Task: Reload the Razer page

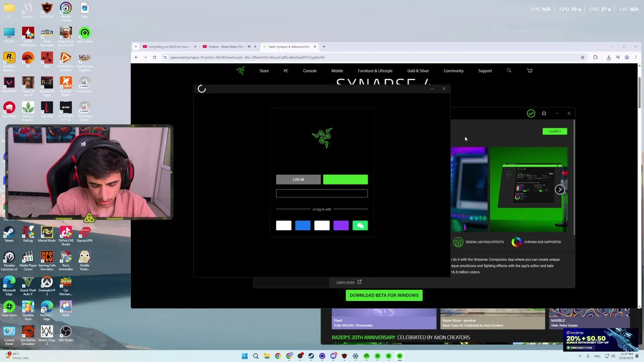Action: tap(154, 57)
